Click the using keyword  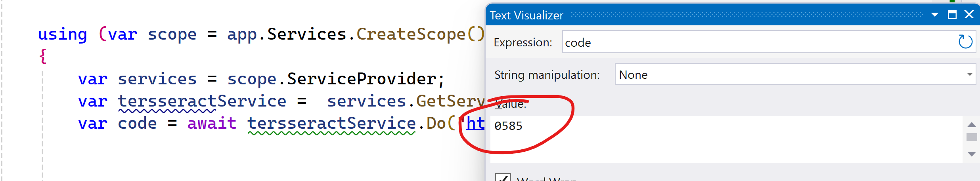coord(62,34)
